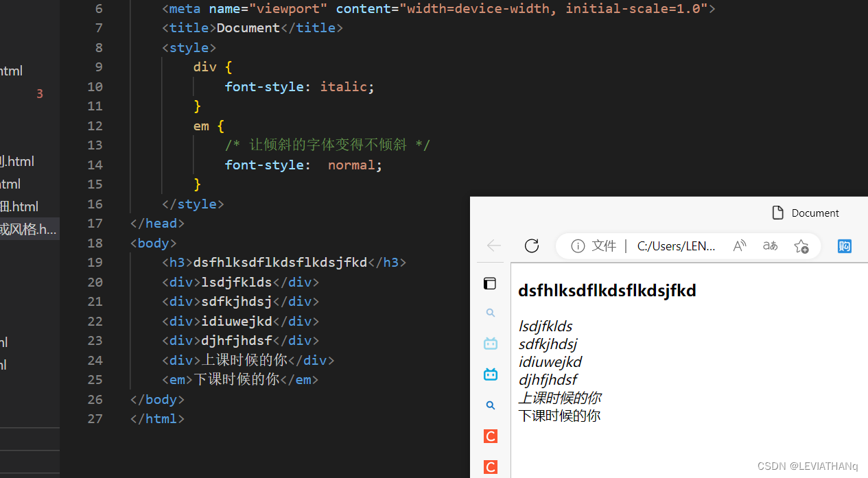The height and width of the screenshot is (478, 868).
Task: Click the refresh page icon in Edge
Action: [531, 246]
